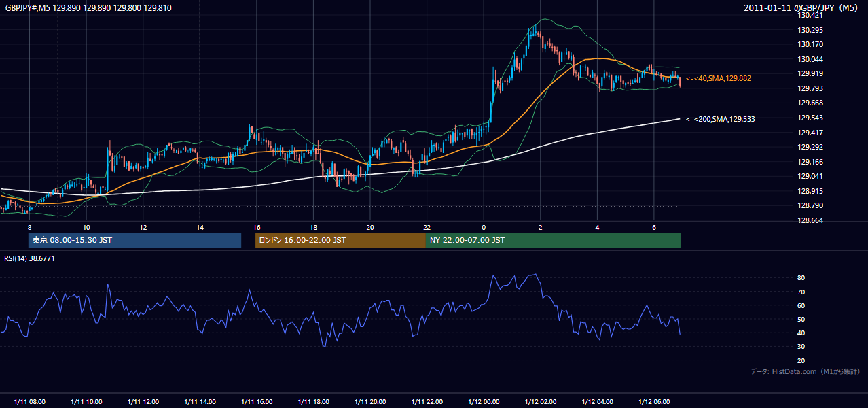Click the 1/12 00:00 time axis label
The width and height of the screenshot is (868, 408).
point(483,401)
